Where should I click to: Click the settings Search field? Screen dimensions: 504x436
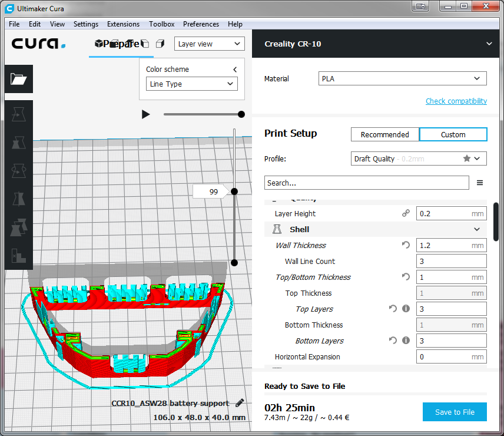click(x=366, y=183)
